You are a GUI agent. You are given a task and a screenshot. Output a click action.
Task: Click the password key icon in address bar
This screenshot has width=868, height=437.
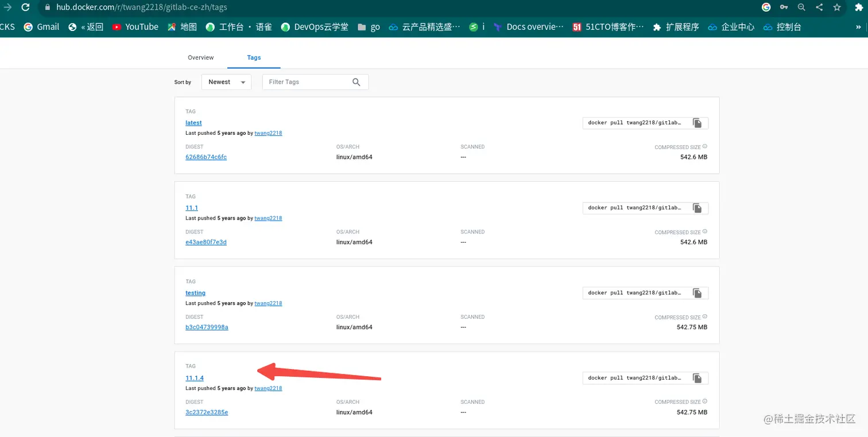[x=784, y=7]
